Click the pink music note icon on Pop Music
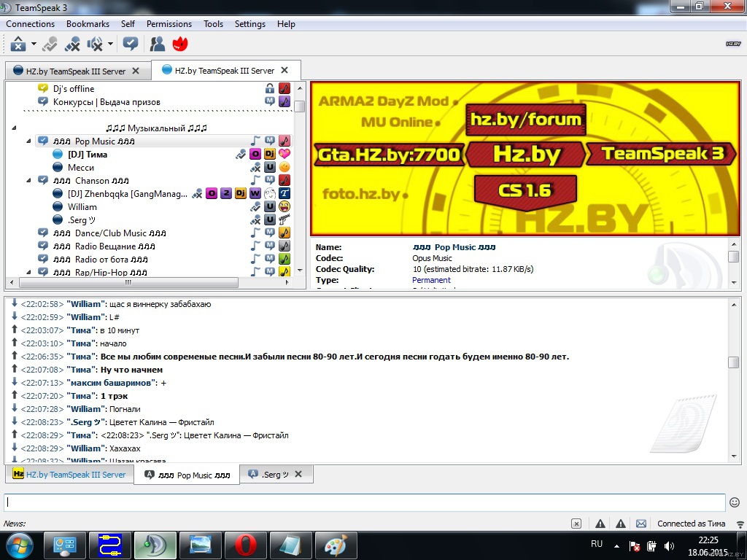This screenshot has width=747, height=560. pyautogui.click(x=285, y=141)
